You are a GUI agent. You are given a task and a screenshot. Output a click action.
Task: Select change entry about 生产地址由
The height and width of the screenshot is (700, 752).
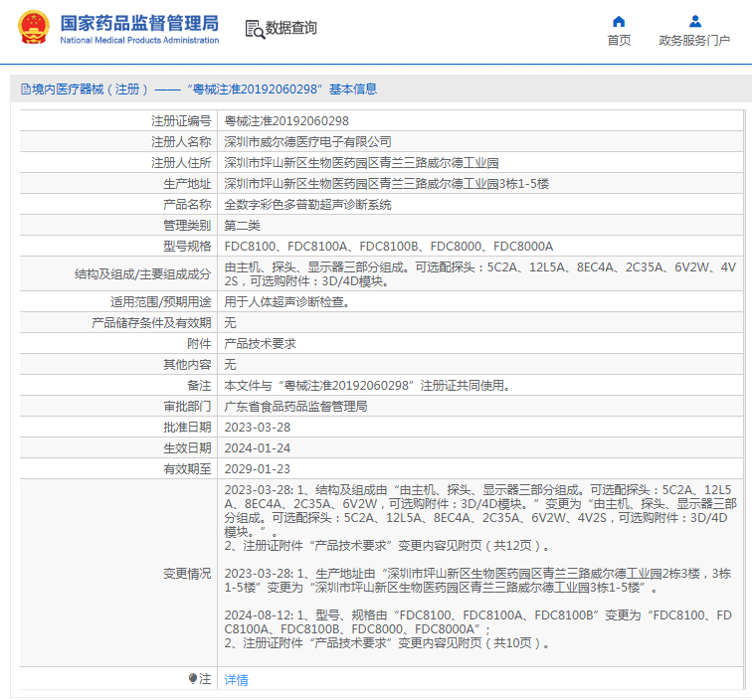(x=477, y=580)
